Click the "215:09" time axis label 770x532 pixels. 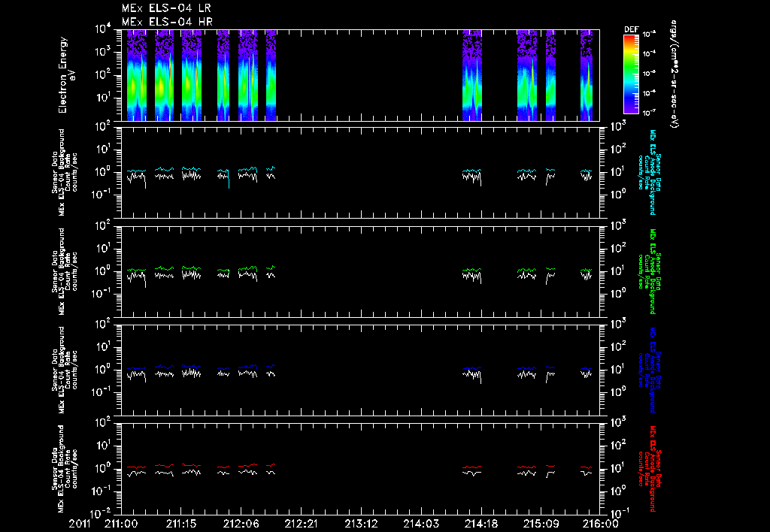[x=541, y=524]
